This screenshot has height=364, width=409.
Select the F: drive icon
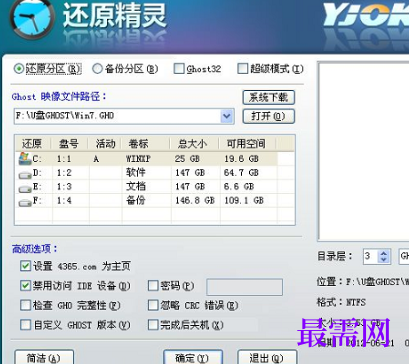tap(25, 202)
